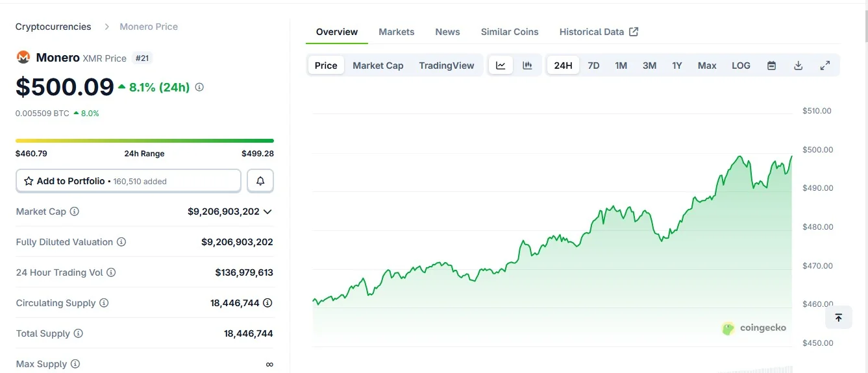Open the calendar date range picker
This screenshot has width=868, height=373.
pos(771,66)
